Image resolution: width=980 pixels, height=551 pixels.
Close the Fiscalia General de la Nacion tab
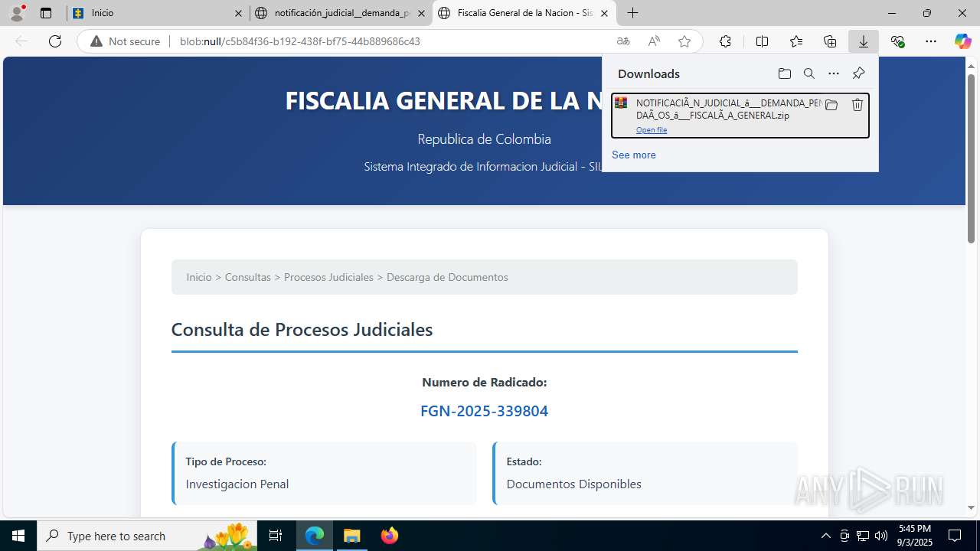(604, 13)
